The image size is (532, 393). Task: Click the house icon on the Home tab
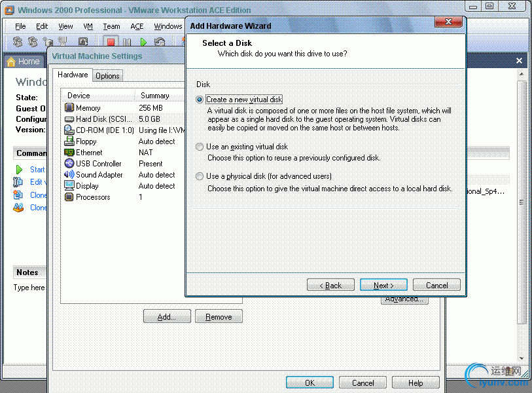pos(11,62)
